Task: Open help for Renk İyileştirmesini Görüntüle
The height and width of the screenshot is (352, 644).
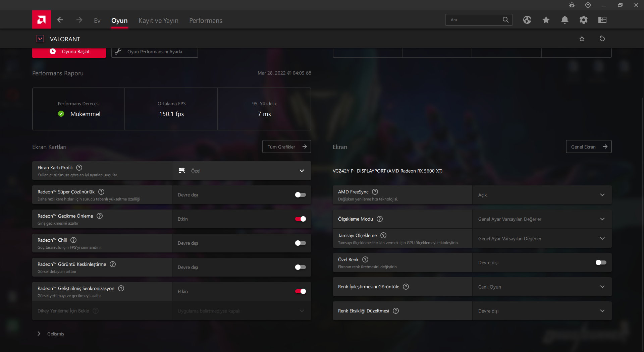Action: coord(406,287)
